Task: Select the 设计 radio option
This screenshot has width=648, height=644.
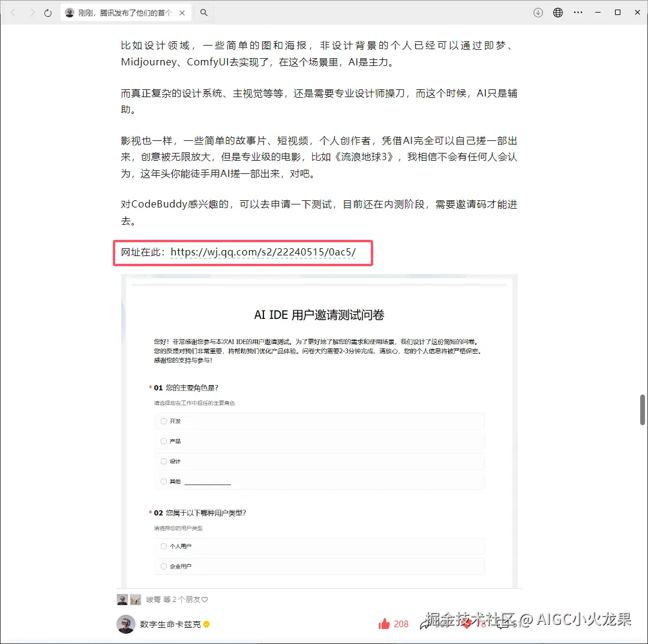Action: (163, 461)
